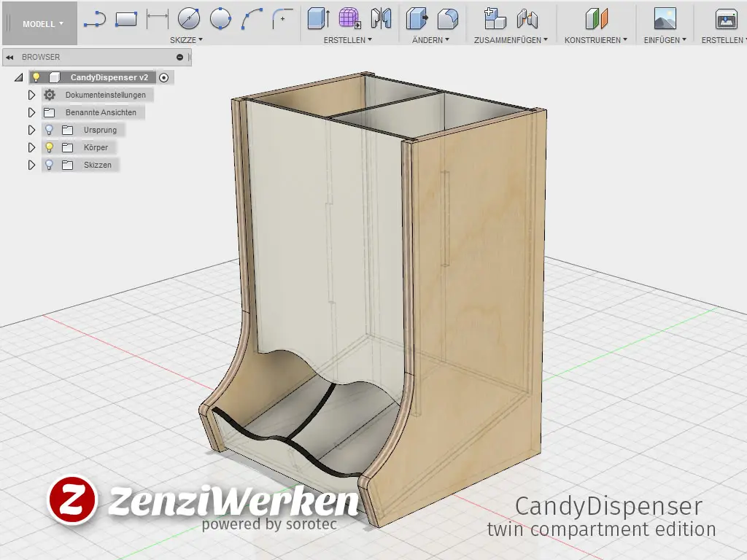Show the Skizzen folder via its lightbulb
Image resolution: width=747 pixels, height=560 pixels.
tap(49, 166)
